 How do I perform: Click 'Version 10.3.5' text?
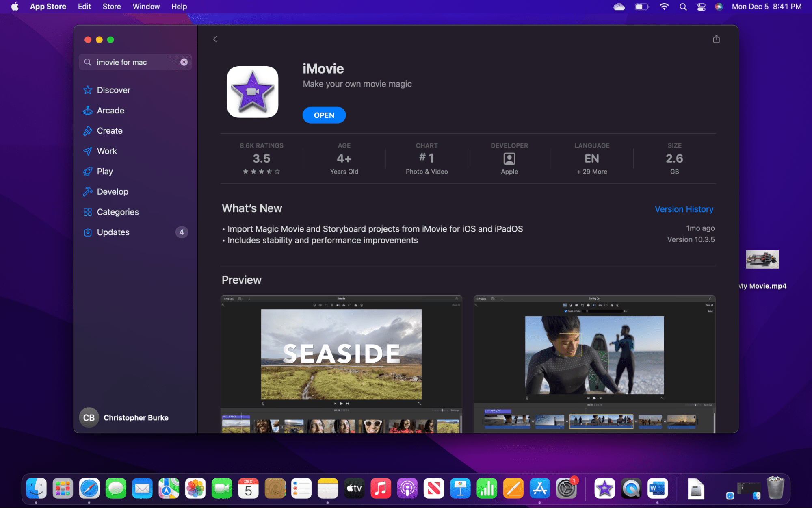click(691, 240)
